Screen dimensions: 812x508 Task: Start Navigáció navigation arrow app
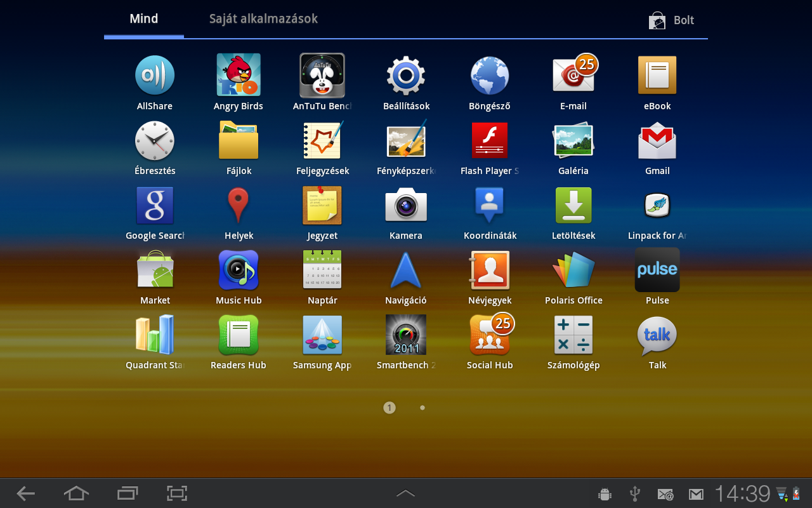[406, 270]
